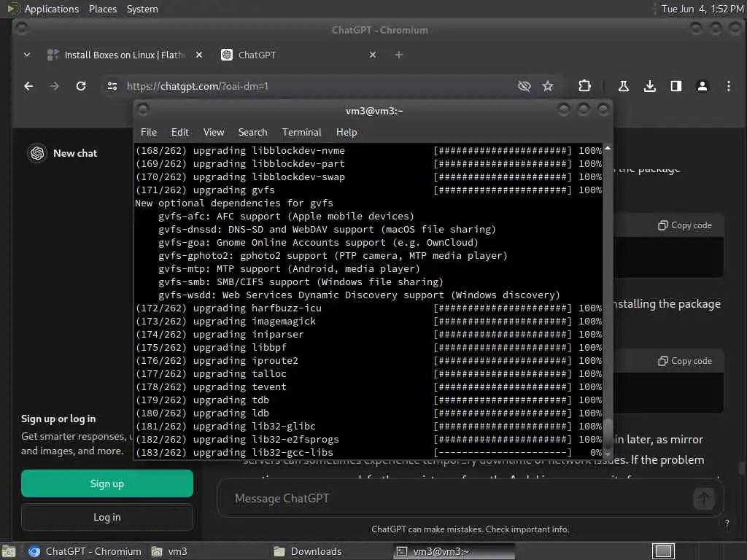Image resolution: width=747 pixels, height=560 pixels.
Task: Click the ChatGPT logo icon beside New chat
Action: point(37,153)
